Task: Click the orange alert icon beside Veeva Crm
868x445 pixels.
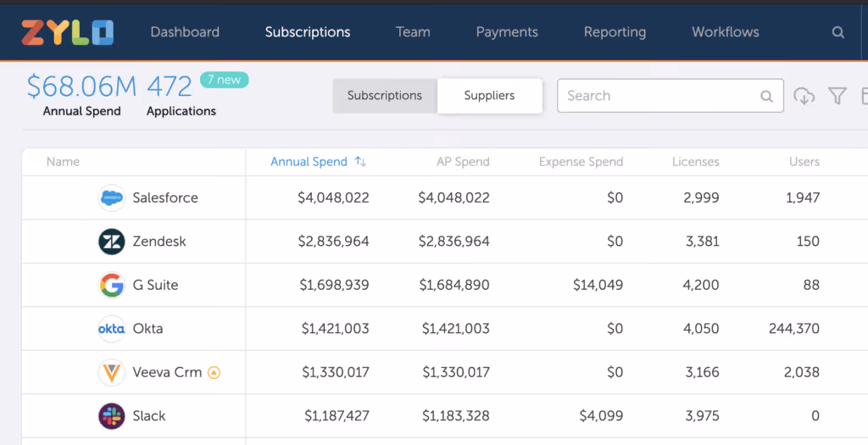Action: (214, 372)
